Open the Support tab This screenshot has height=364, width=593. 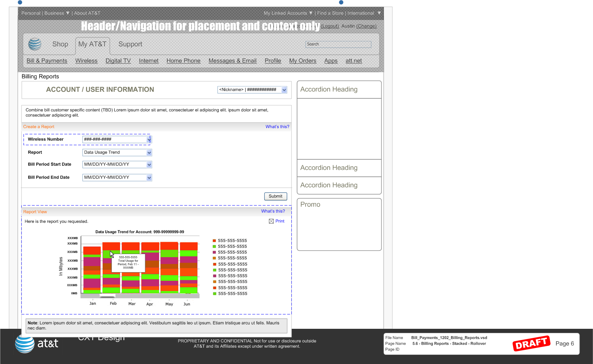(x=130, y=44)
